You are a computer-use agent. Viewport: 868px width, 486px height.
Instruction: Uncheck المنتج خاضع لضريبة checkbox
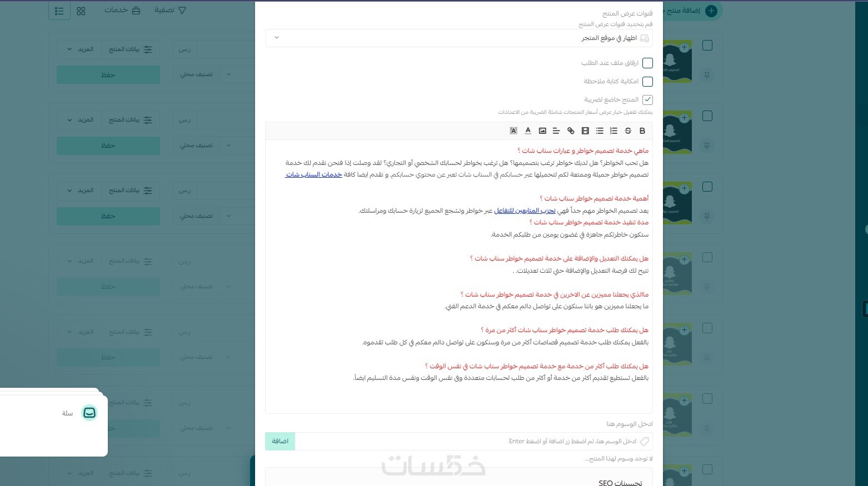click(647, 100)
